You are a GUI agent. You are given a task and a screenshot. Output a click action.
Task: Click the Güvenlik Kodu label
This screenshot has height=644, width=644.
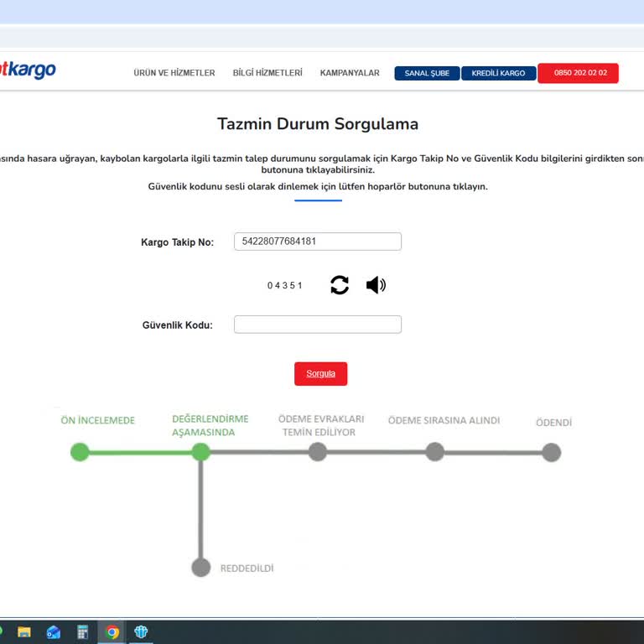(178, 325)
